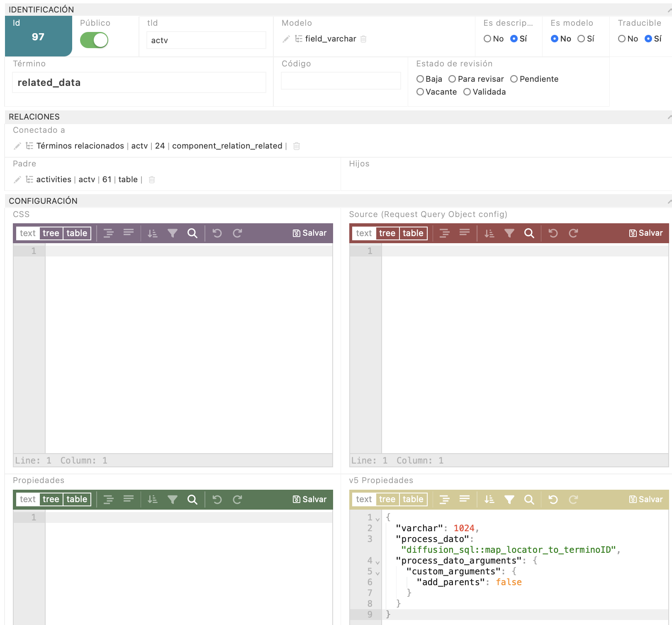Screen dimensions: 672x625
Task: Click the compact icon in Source editor toolbar
Action: [465, 232]
